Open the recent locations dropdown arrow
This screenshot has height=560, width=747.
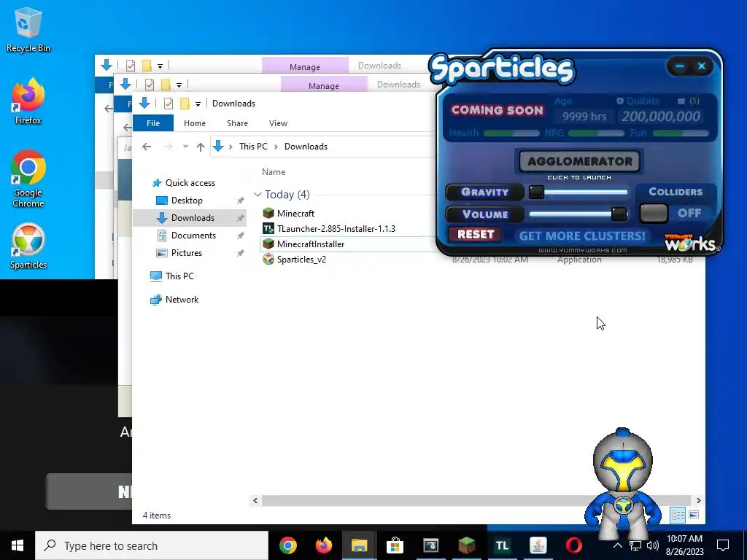pyautogui.click(x=185, y=147)
